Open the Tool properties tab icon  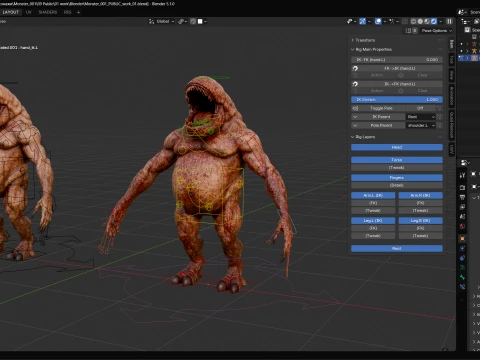[x=462, y=175]
